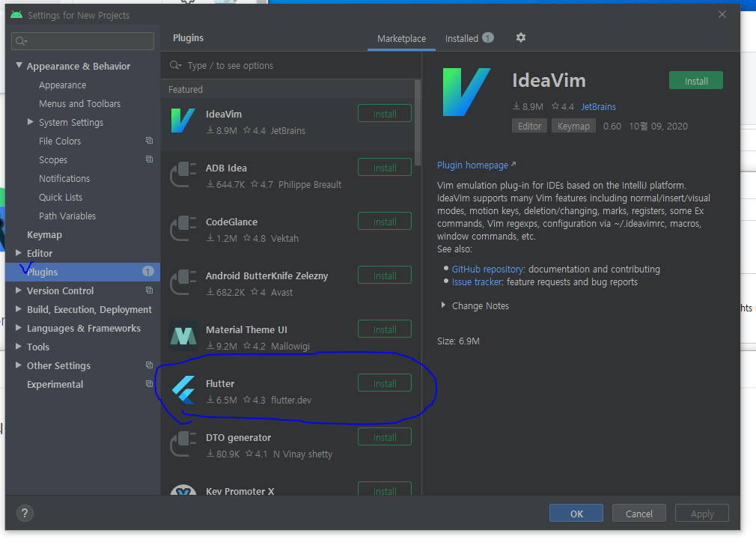The height and width of the screenshot is (542, 756).
Task: Open Menus and Toolbars settings
Action: 79,103
